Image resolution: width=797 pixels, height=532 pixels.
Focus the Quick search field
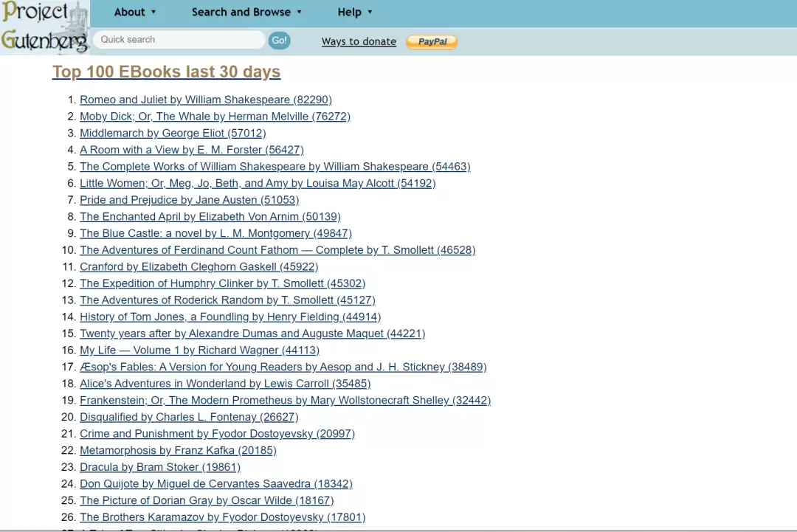(x=179, y=40)
